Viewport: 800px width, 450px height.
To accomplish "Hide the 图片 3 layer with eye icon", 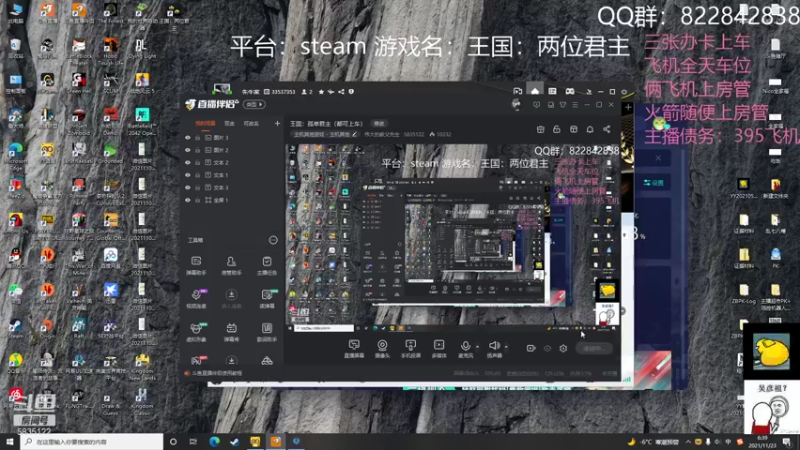I will 188,138.
